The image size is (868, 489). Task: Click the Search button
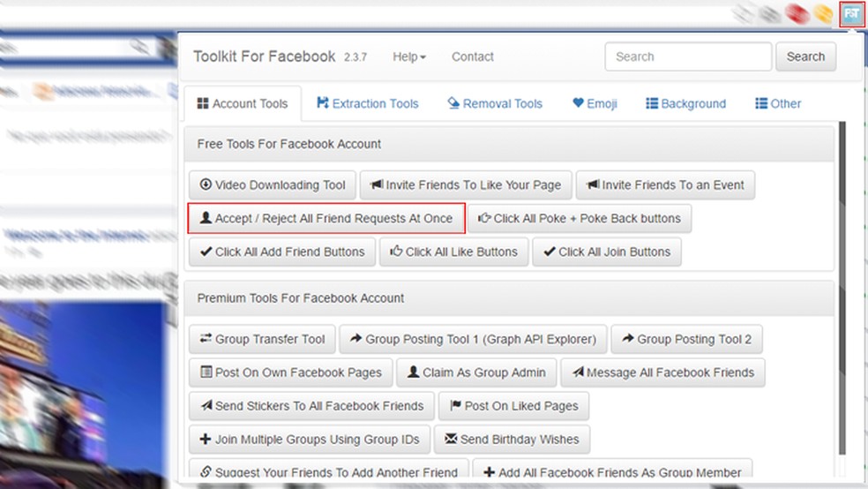click(x=805, y=56)
